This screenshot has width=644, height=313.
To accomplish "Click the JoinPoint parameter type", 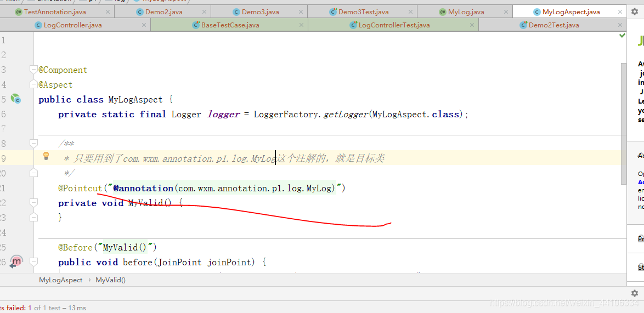I will point(178,262).
